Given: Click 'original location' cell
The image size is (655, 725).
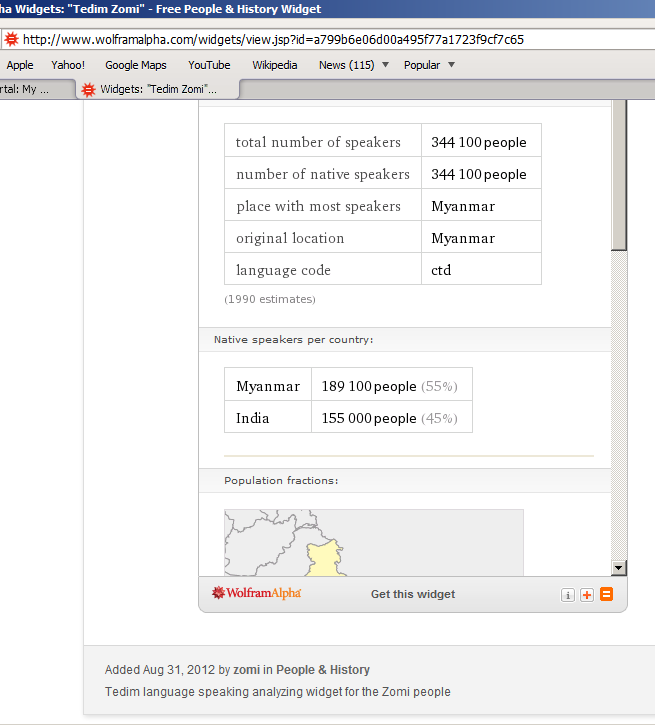Looking at the screenshot, I should tap(323, 238).
